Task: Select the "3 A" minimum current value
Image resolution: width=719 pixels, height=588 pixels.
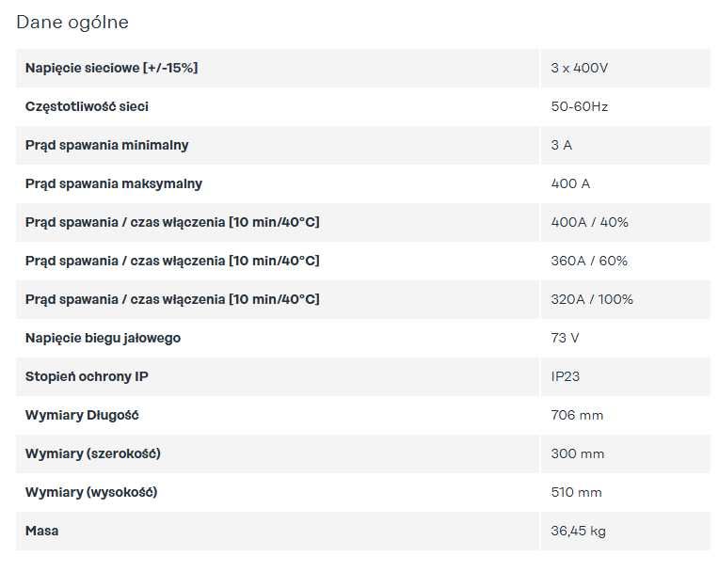Action: tap(561, 145)
